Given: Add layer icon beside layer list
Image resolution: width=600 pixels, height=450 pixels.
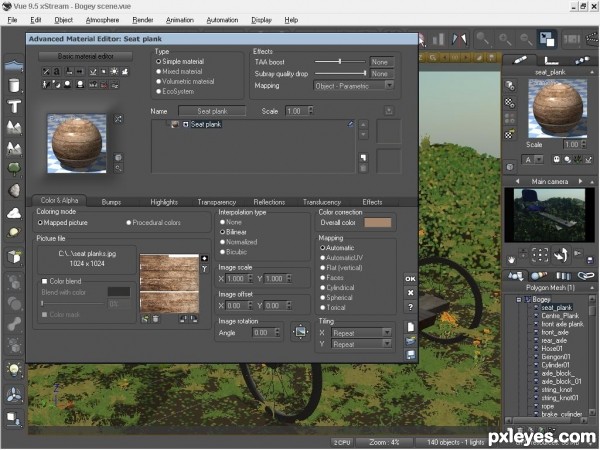Looking at the screenshot, I should pyautogui.click(x=363, y=157).
